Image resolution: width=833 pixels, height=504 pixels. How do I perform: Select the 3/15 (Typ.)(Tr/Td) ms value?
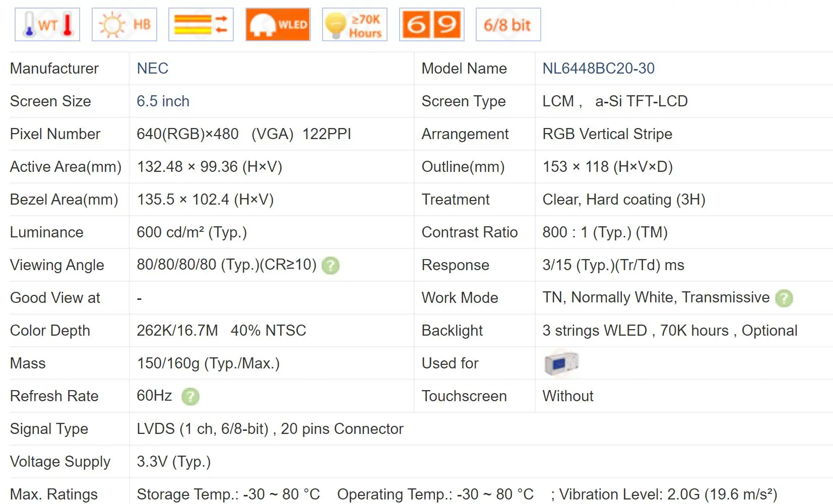point(613,265)
